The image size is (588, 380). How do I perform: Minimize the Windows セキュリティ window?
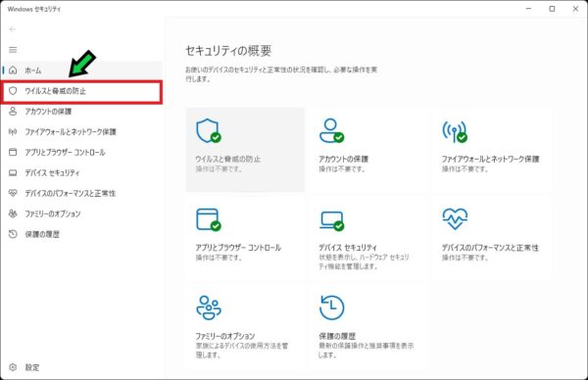[x=528, y=9]
